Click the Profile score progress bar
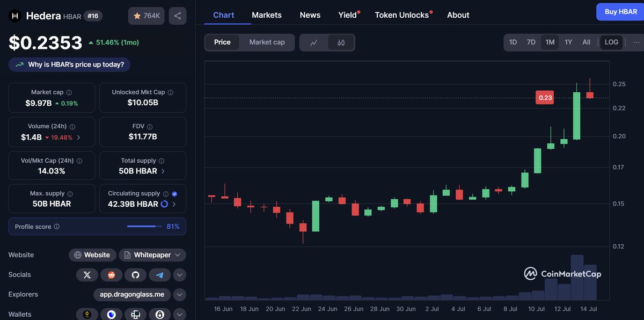The height and width of the screenshot is (320, 644). point(144,227)
